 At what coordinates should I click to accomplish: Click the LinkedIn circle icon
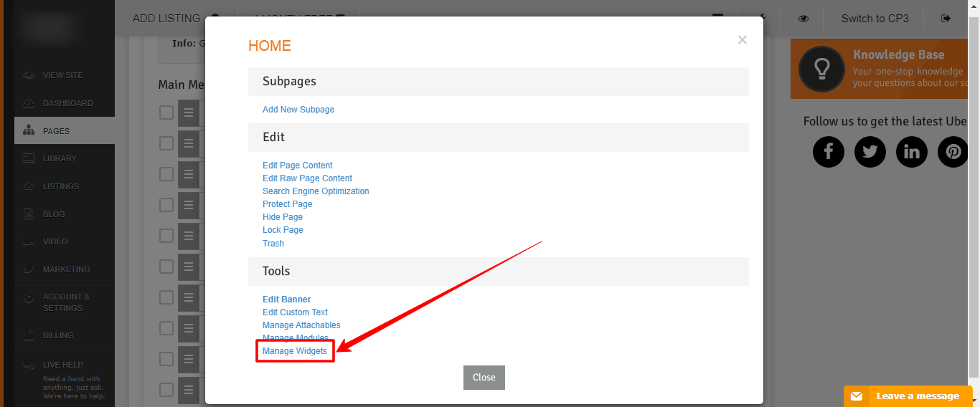[912, 152]
